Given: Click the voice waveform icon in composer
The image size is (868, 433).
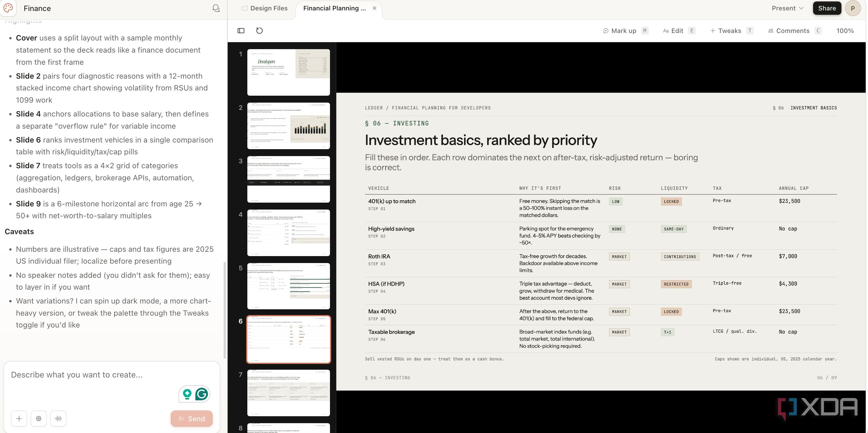Looking at the screenshot, I should [x=58, y=418].
